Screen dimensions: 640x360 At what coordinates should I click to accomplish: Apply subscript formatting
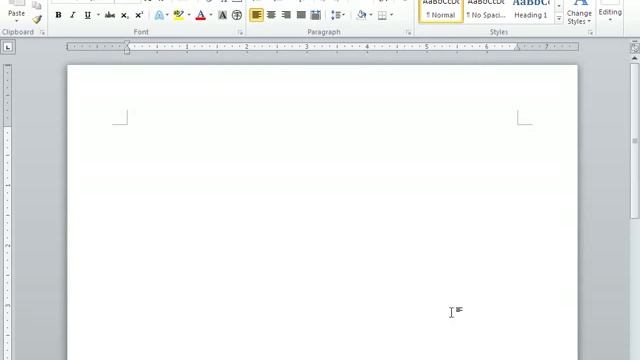tap(124, 15)
